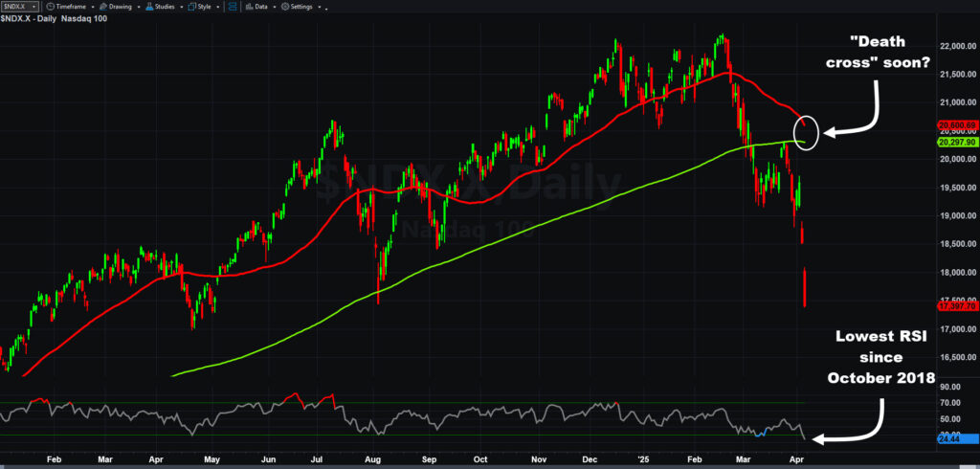Click the 22,000.00 price axis label

coord(958,46)
